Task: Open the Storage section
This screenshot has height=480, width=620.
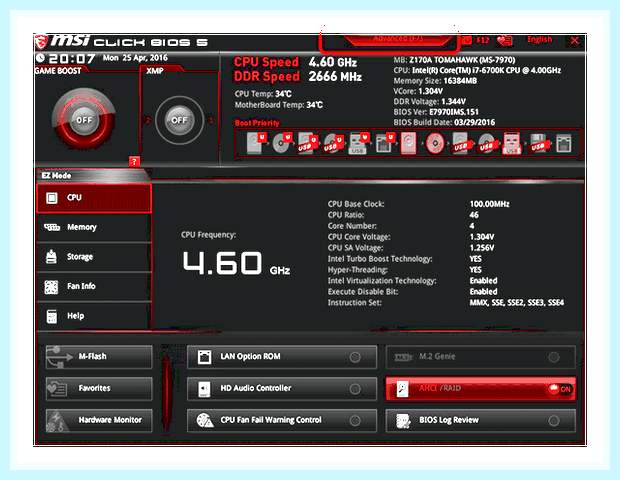Action: (94, 257)
